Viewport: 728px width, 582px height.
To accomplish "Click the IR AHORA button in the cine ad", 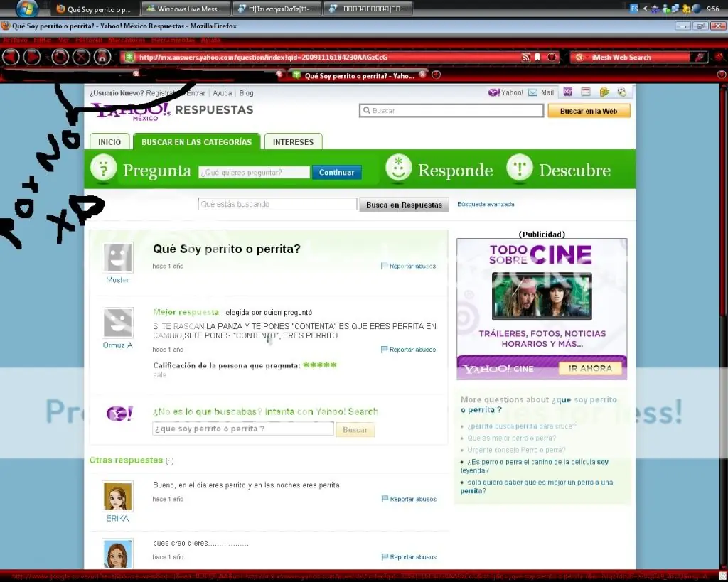I will [x=590, y=369].
